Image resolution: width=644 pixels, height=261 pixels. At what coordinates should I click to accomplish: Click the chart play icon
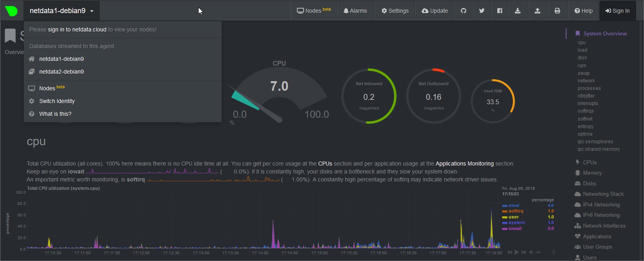click(x=516, y=252)
